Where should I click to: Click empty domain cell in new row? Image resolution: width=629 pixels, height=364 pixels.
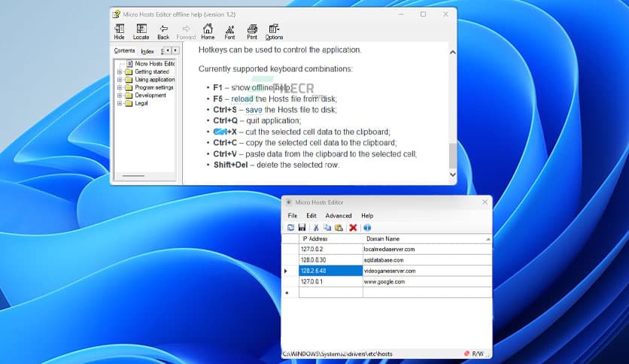[x=427, y=293]
